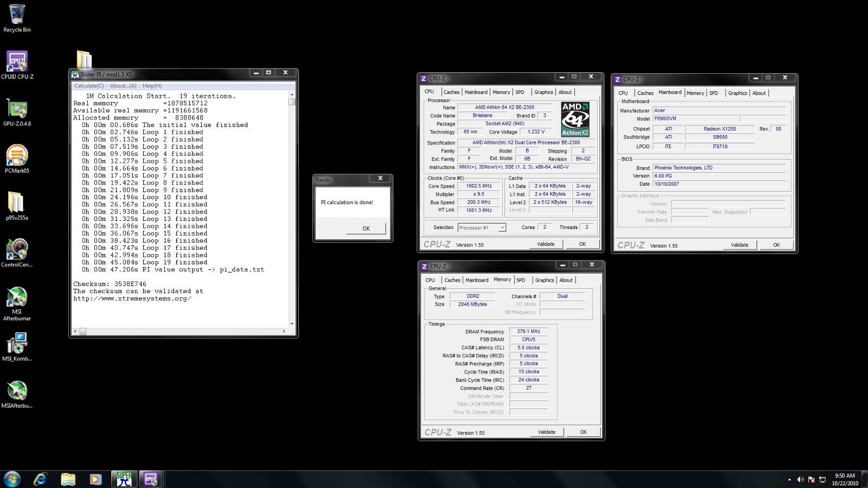This screenshot has height=488, width=868.
Task: Open the MSI Afterburner desktop shortcut
Action: click(x=17, y=303)
